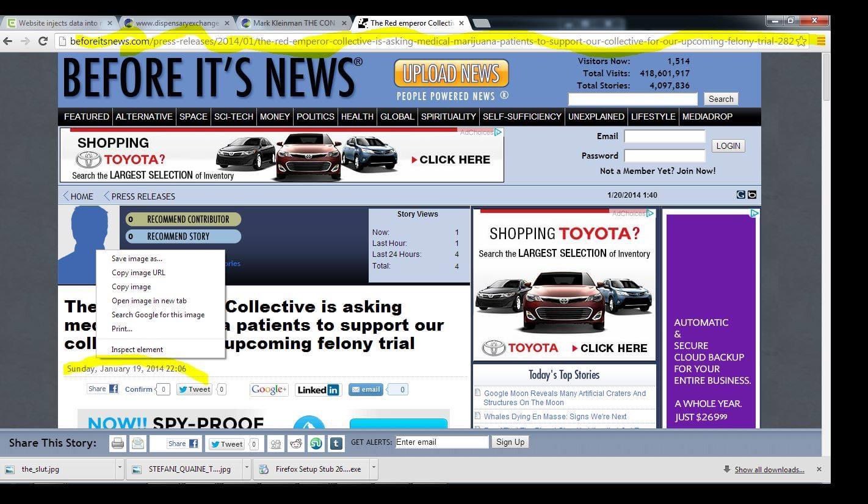This screenshot has height=504, width=868.
Task: Open dropdown arrow for the_slut.jpg download
Action: (x=119, y=469)
